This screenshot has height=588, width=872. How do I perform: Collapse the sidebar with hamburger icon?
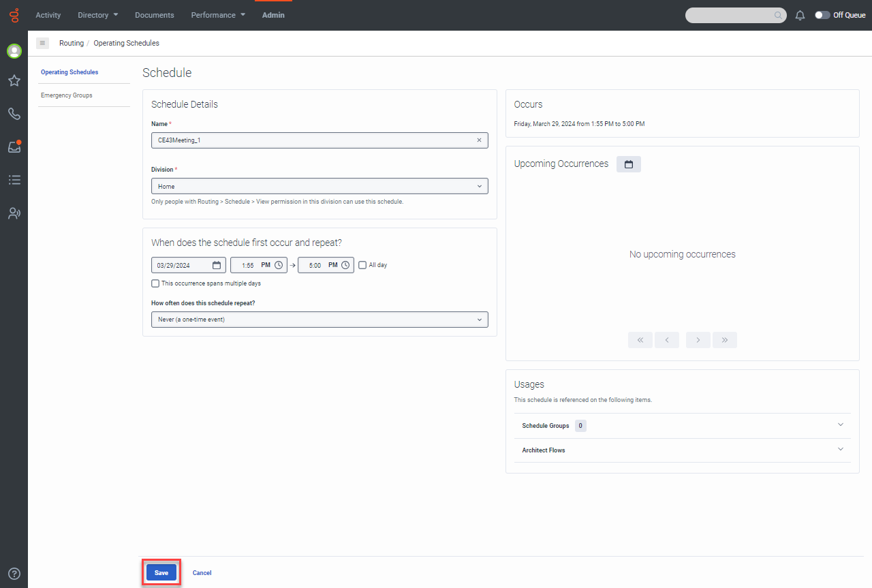[x=42, y=43]
